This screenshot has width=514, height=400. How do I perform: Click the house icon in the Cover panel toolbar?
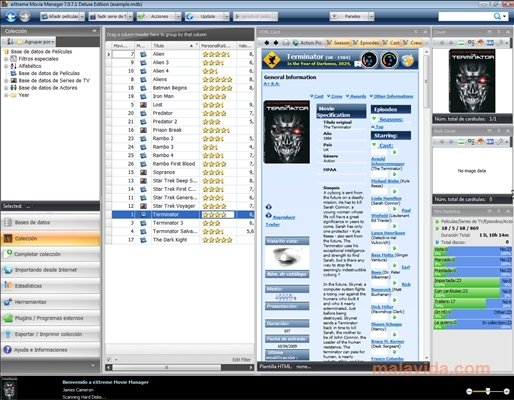(x=480, y=43)
